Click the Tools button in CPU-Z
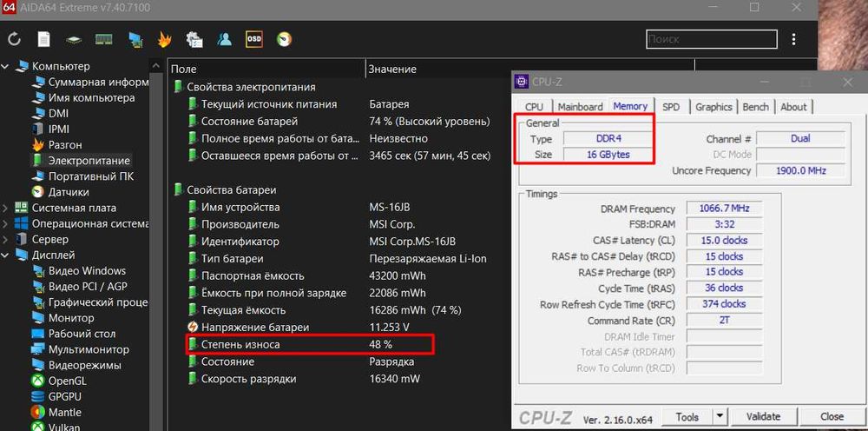Screen dimensions: 868x431 click(687, 416)
